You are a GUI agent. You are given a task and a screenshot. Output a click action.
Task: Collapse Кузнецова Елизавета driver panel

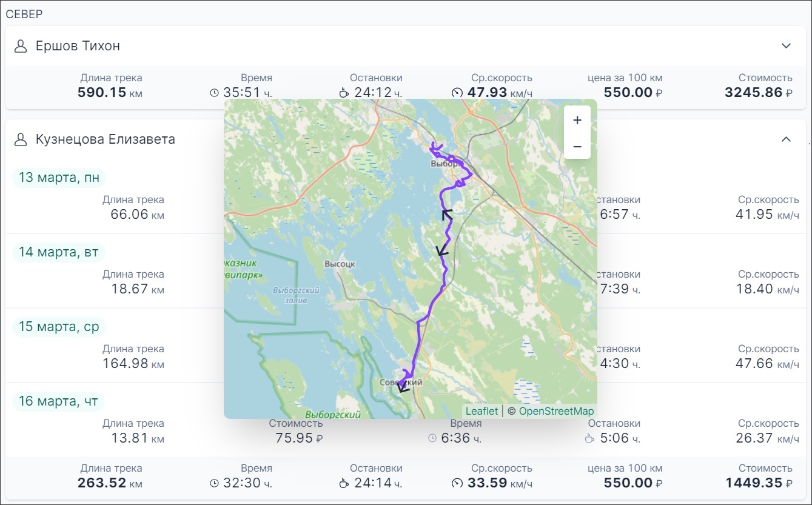coord(786,139)
